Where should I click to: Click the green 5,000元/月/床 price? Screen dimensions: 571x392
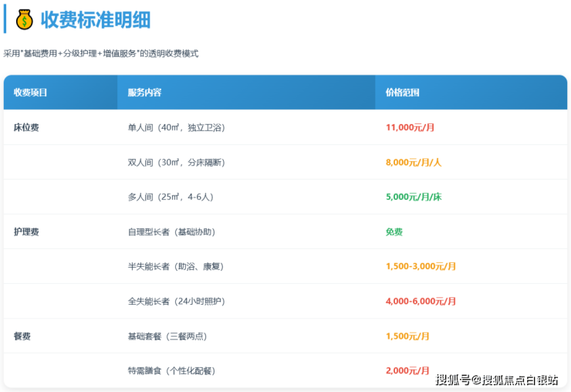click(x=413, y=197)
